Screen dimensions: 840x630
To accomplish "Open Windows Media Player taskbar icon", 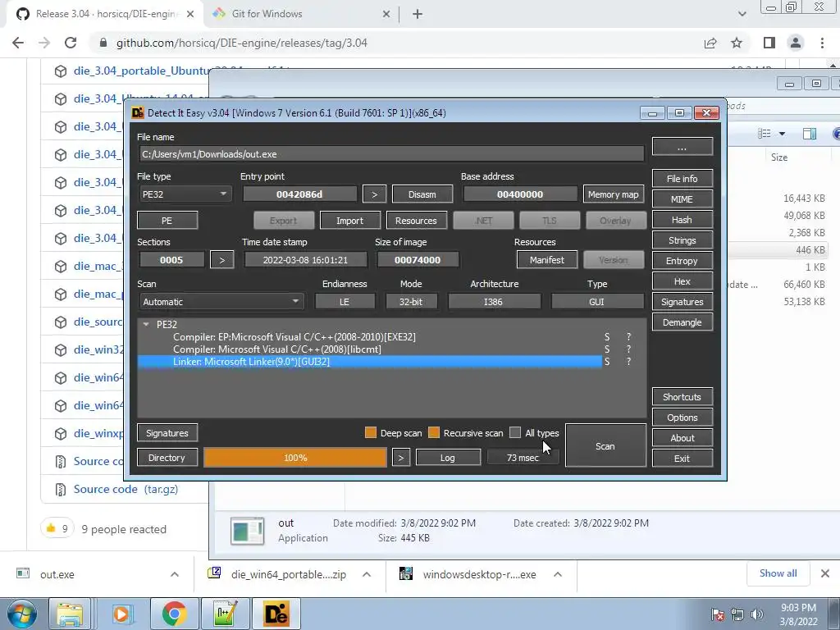I will [x=121, y=614].
